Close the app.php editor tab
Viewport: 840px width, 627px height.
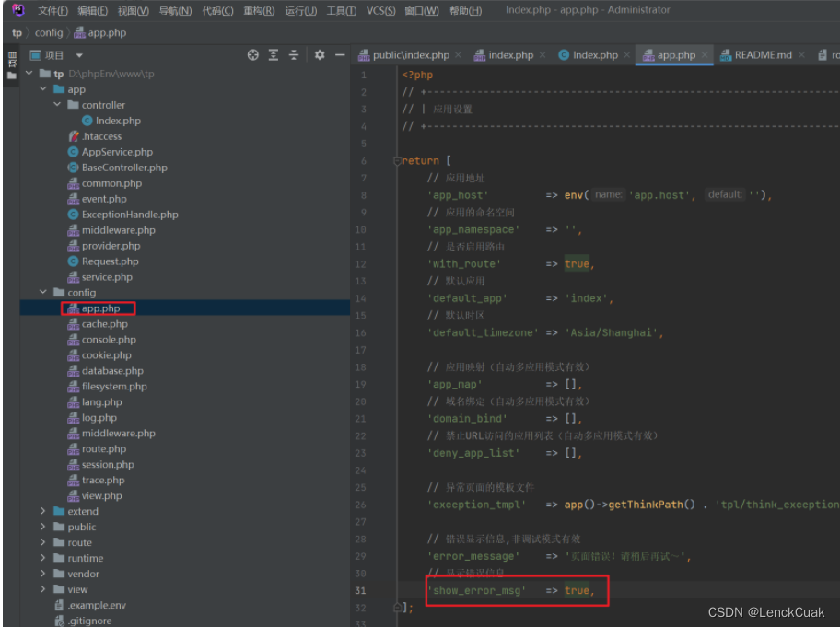[705, 55]
